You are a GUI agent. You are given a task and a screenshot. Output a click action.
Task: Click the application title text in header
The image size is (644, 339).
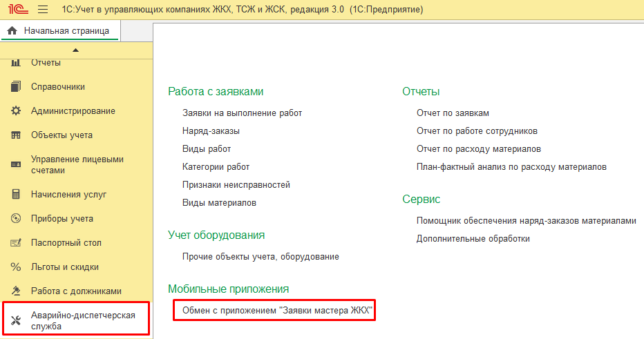point(243,9)
